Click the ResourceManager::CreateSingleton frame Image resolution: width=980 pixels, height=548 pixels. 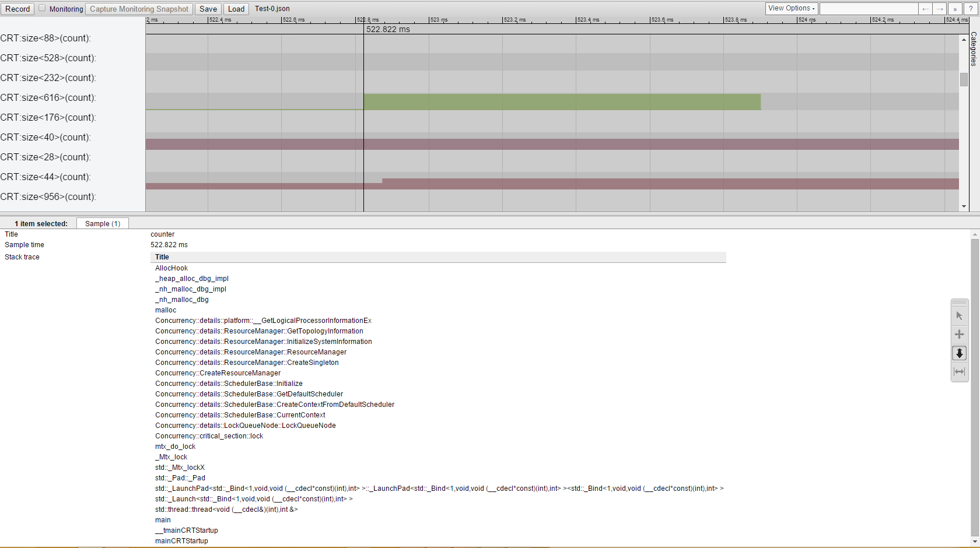coord(247,363)
